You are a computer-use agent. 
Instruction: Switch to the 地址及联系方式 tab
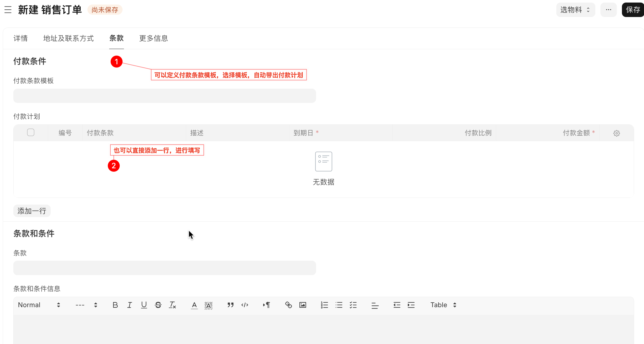click(x=68, y=38)
